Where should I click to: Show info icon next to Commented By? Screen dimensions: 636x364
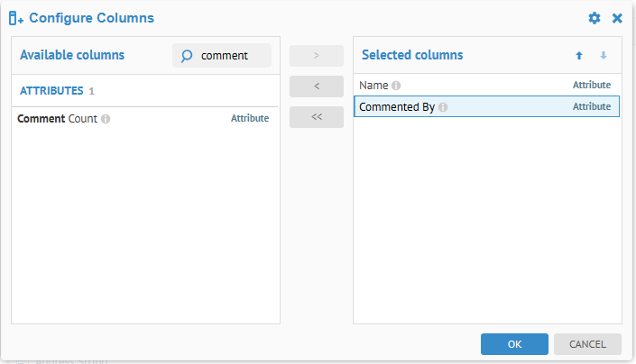[443, 107]
